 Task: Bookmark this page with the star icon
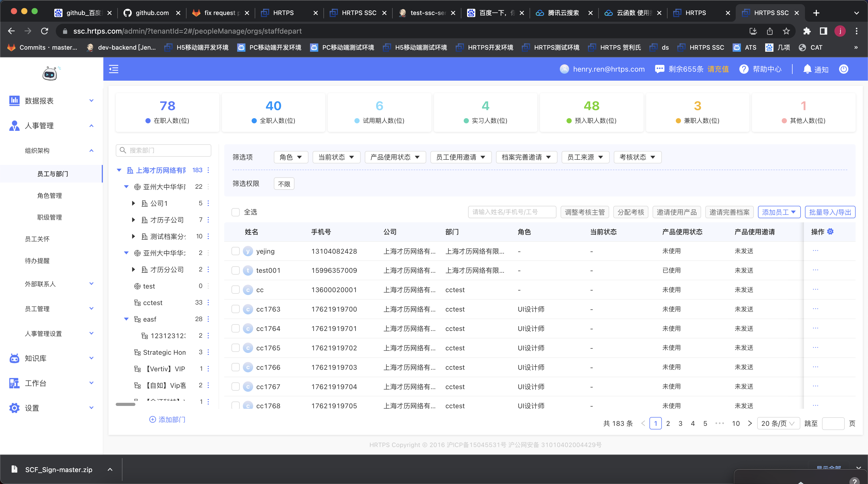tap(786, 31)
